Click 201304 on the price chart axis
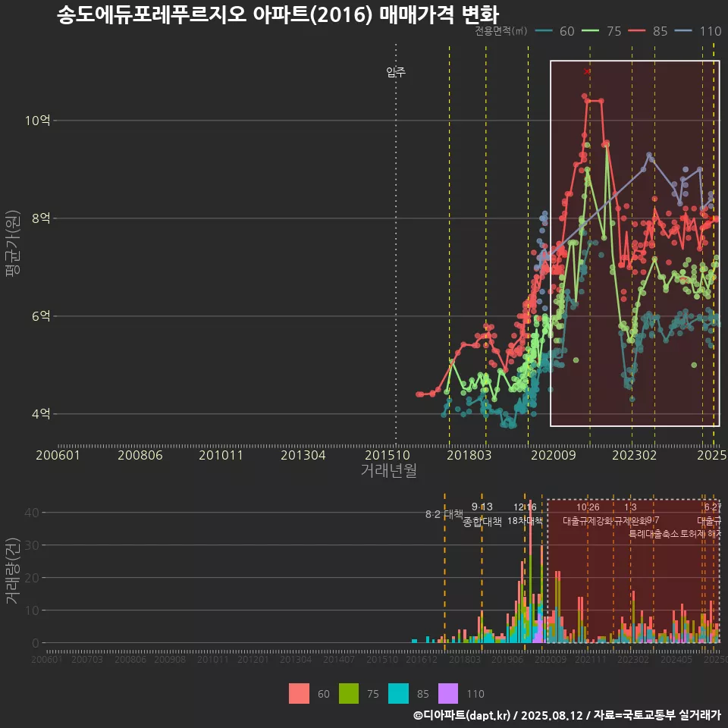728x728 pixels. click(303, 455)
